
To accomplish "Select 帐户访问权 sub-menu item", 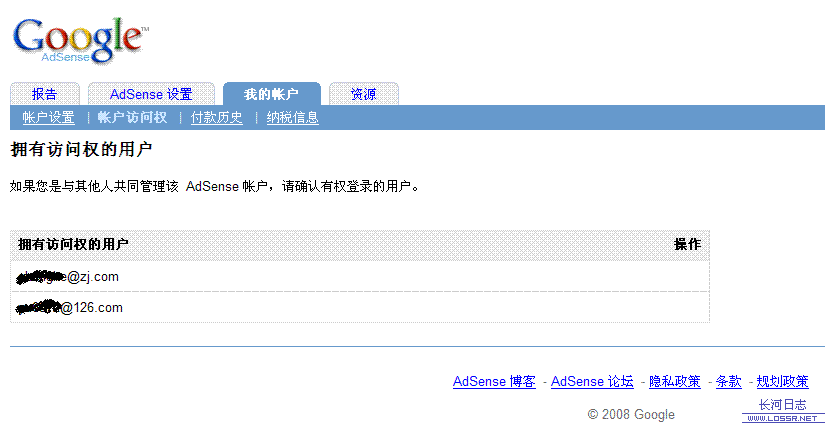I will 133,117.
